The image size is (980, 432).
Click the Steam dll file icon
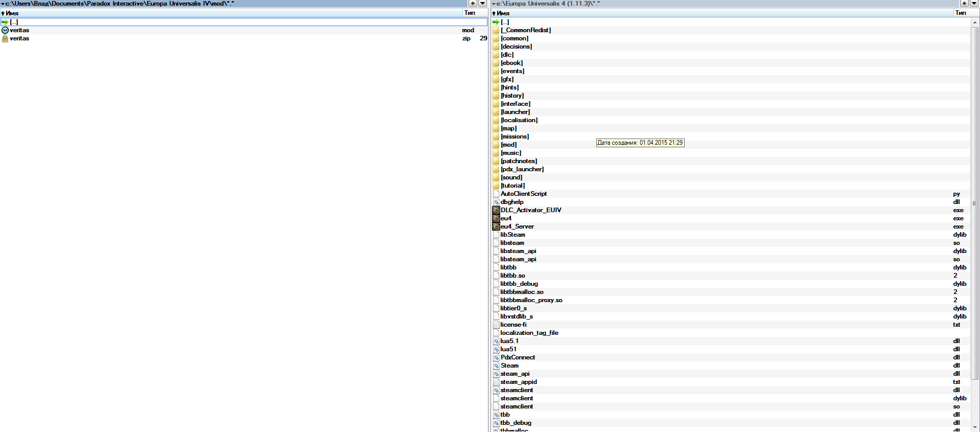pyautogui.click(x=496, y=366)
